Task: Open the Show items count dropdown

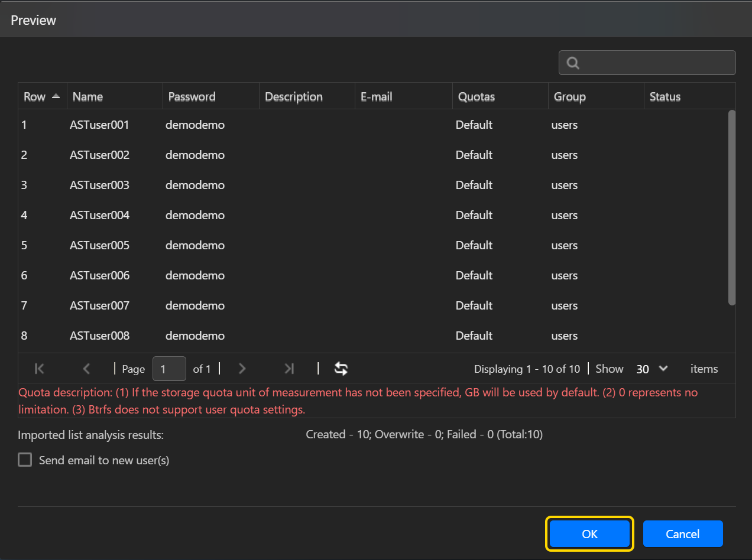Action: [x=651, y=369]
